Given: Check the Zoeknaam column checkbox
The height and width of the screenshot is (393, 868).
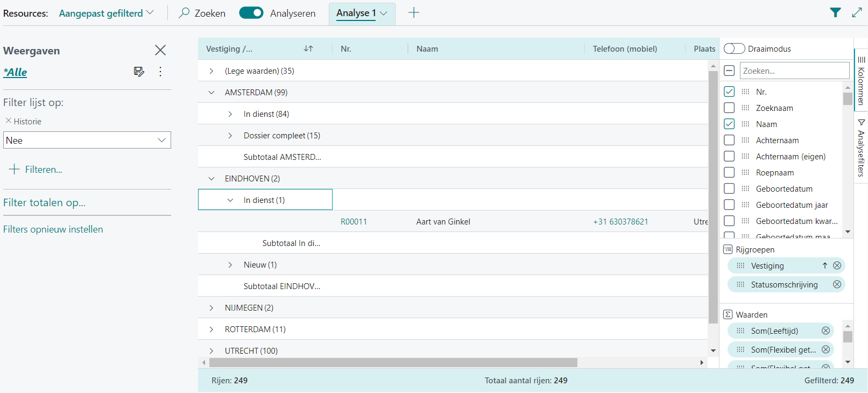Looking at the screenshot, I should pos(729,108).
